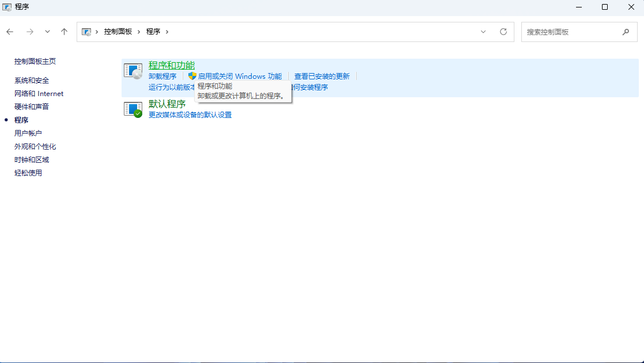Click the 卸载程序 link
This screenshot has width=644, height=363.
click(x=162, y=77)
